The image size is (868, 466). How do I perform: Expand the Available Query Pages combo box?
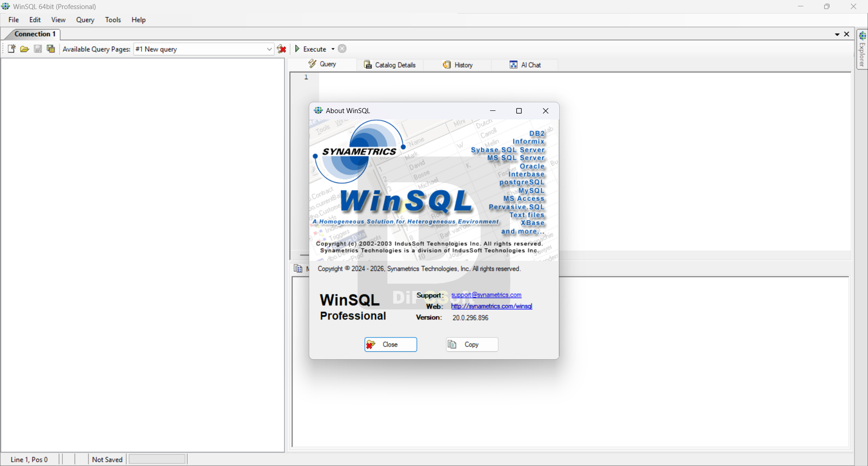[269, 49]
